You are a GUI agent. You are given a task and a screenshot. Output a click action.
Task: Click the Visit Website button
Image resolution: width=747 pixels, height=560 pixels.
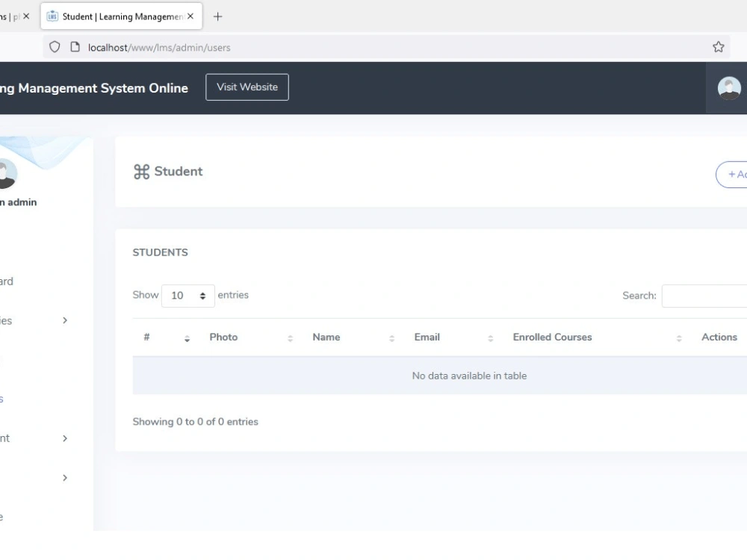(x=247, y=87)
